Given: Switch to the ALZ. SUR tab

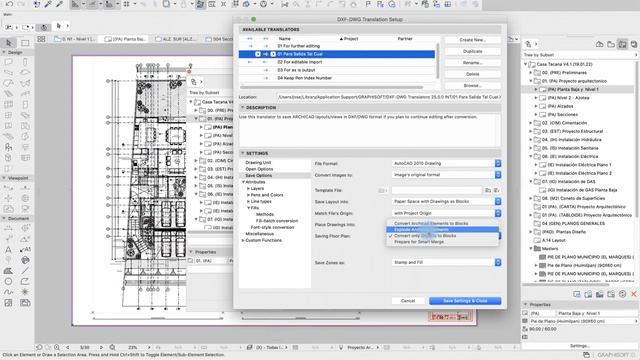Looking at the screenshot, I should [176, 39].
